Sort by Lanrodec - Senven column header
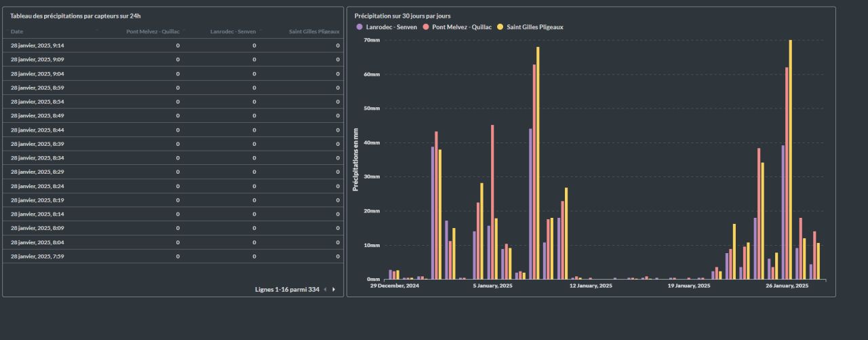The image size is (868, 340). tap(233, 31)
